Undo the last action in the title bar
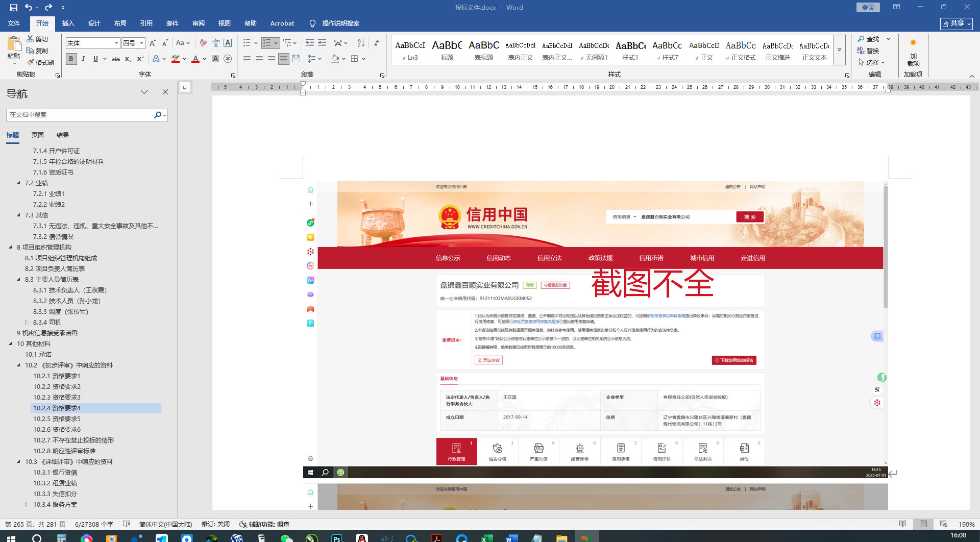 click(x=29, y=8)
